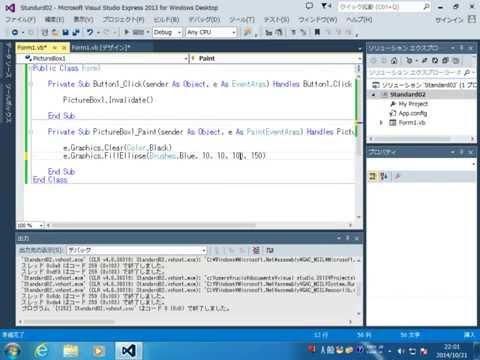This screenshot has width=480, height=360.
Task: Open the View menu
Action: tap(83, 20)
